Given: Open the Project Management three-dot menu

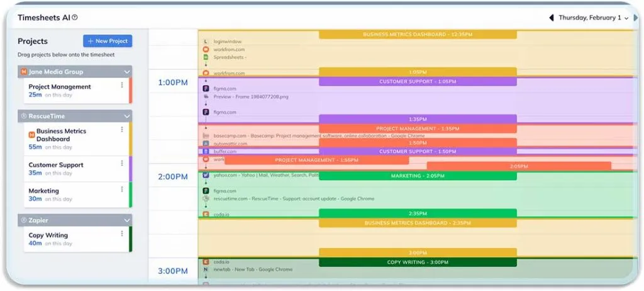Looking at the screenshot, I should click(122, 85).
